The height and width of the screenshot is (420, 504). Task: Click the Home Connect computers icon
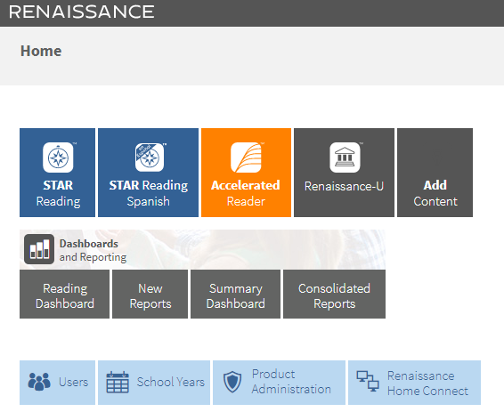(368, 381)
